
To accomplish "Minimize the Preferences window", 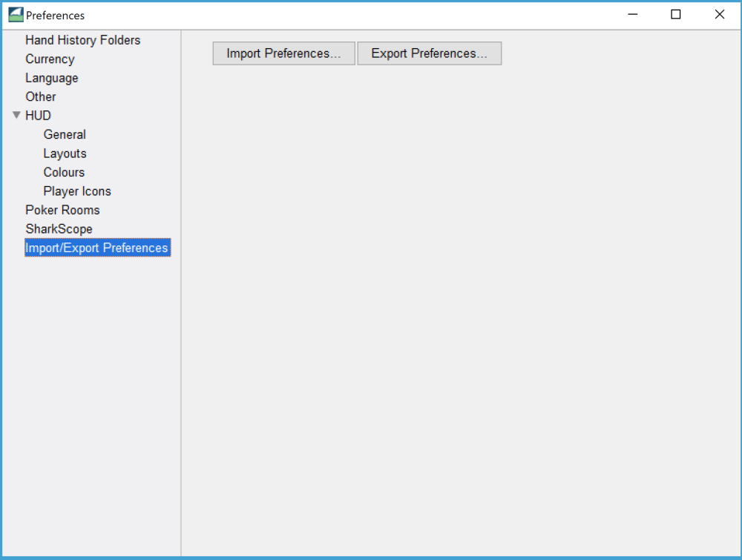I will click(633, 15).
